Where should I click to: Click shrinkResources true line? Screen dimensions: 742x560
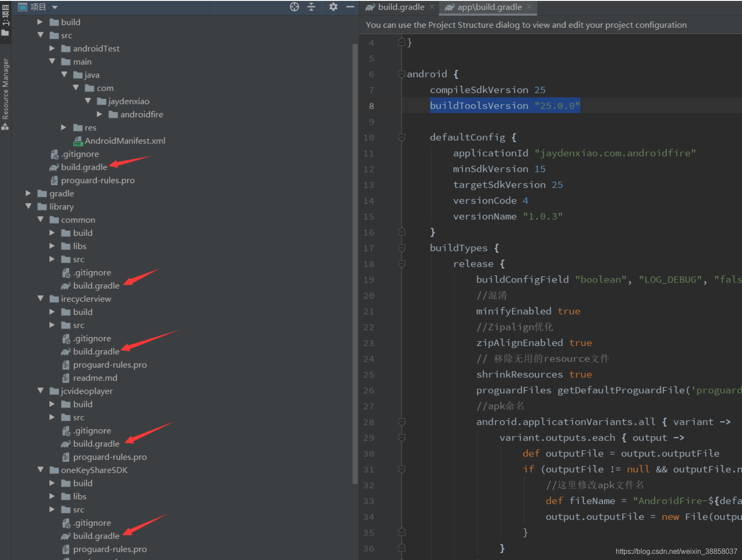(x=534, y=375)
